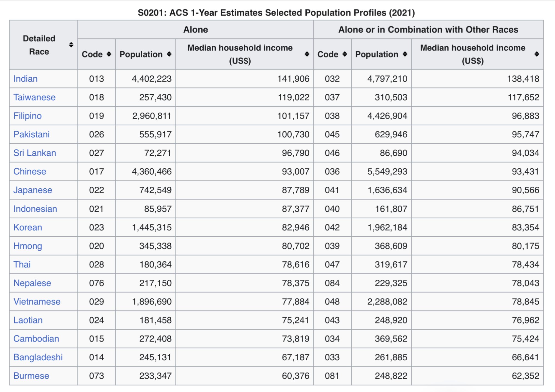Sort by Combination Code column arrow

click(x=345, y=54)
